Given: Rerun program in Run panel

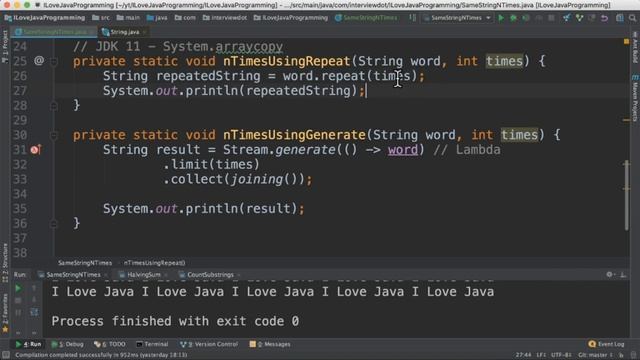Looking at the screenshot, I should click(18, 289).
